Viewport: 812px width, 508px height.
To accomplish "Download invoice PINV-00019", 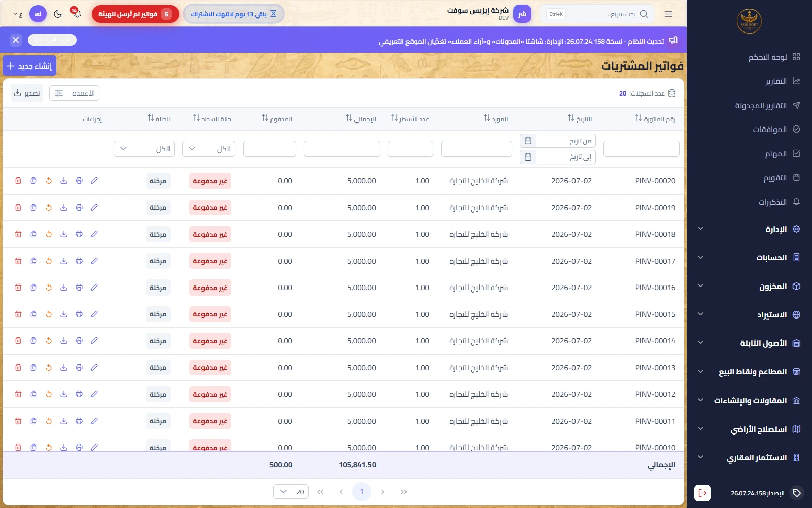I will click(x=64, y=208).
